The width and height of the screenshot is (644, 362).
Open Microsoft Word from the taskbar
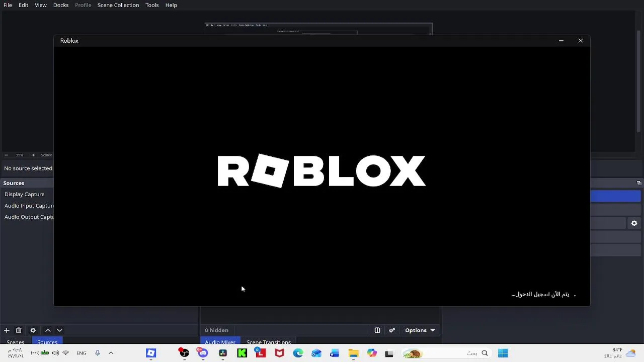[x=335, y=353]
